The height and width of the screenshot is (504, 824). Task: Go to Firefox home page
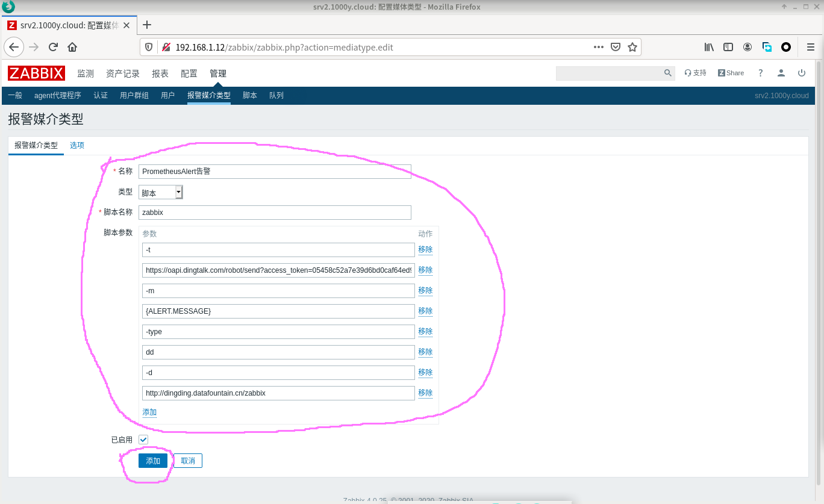click(72, 47)
